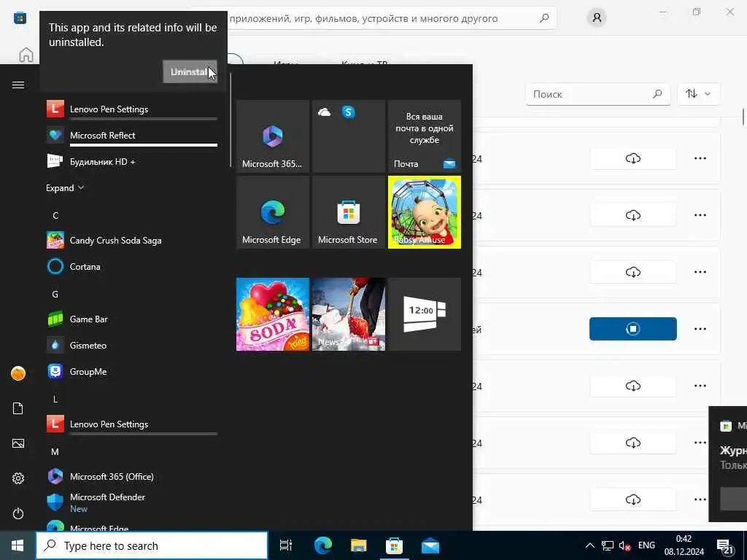Open Task View on the taskbar
Image resolution: width=747 pixels, height=560 pixels.
(x=286, y=545)
